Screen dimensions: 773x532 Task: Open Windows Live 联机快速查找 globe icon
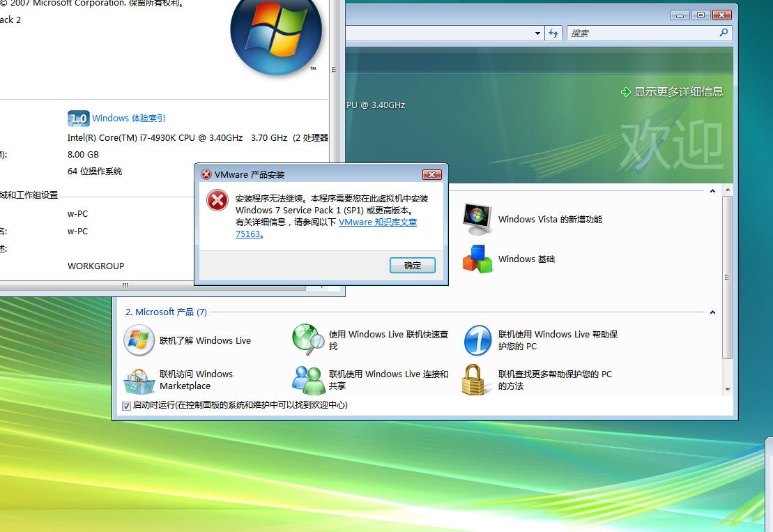[308, 340]
